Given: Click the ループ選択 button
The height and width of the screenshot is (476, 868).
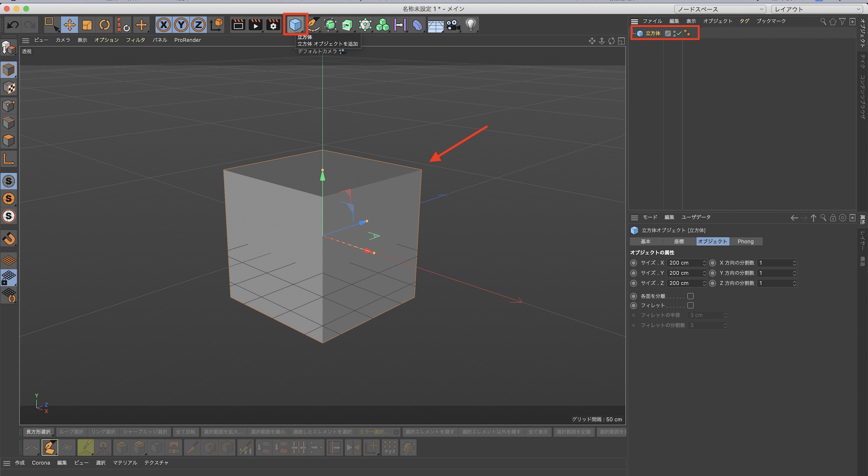Looking at the screenshot, I should click(x=71, y=432).
